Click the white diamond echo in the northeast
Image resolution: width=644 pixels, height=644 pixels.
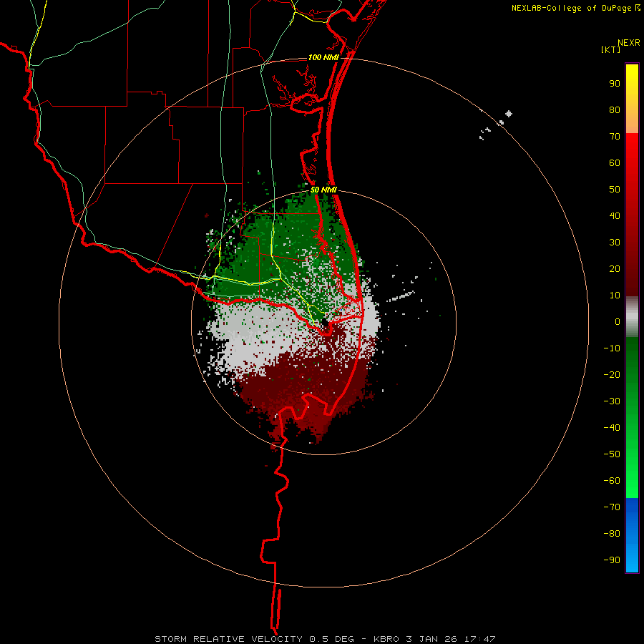pyautogui.click(x=509, y=114)
